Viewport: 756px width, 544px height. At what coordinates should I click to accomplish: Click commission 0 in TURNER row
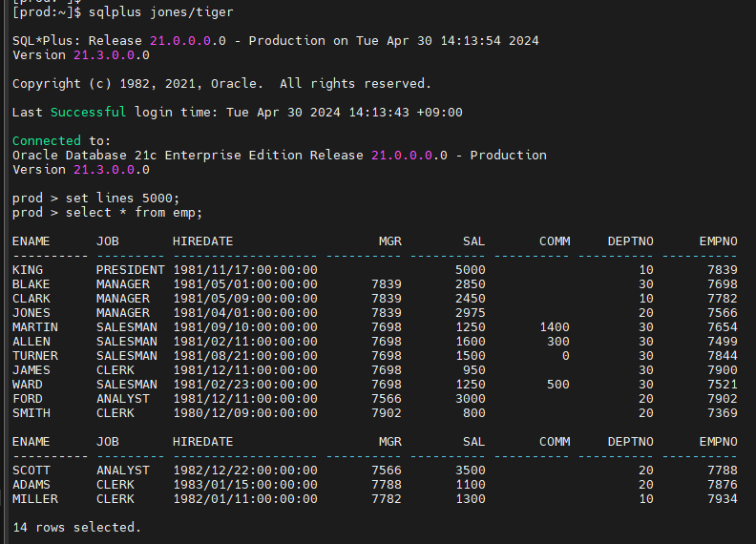coord(565,356)
